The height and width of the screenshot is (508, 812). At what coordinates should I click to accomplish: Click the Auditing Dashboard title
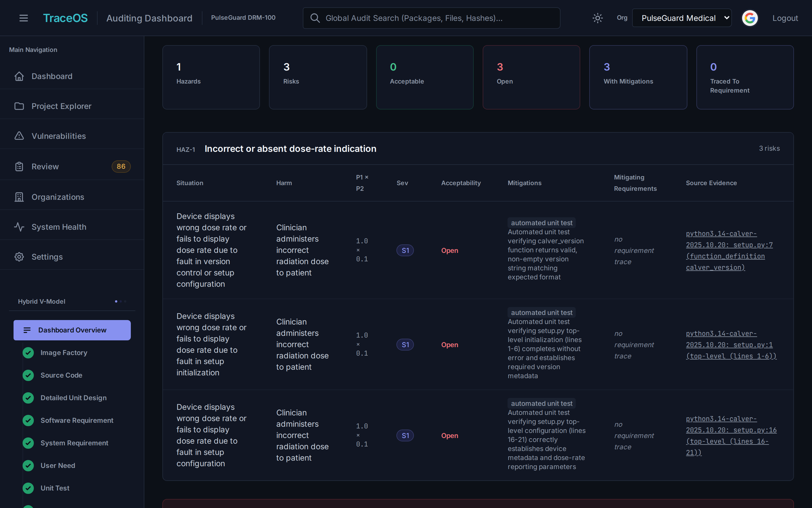tap(149, 18)
